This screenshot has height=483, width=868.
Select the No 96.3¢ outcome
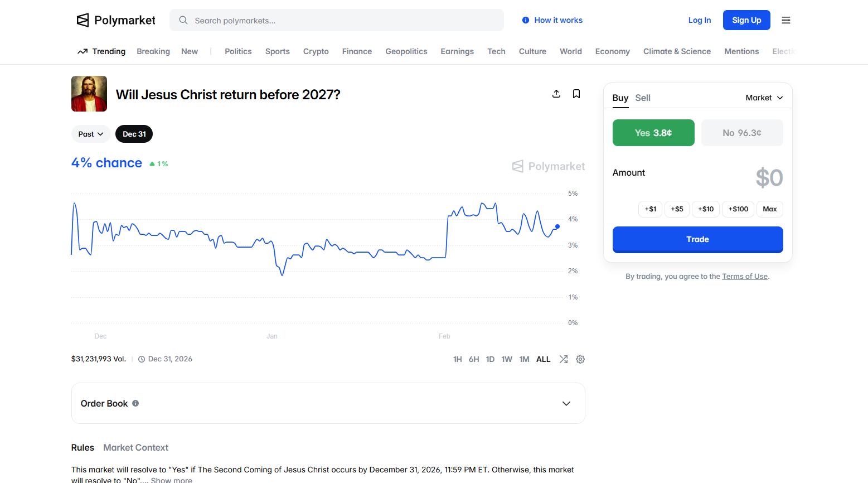click(x=742, y=133)
